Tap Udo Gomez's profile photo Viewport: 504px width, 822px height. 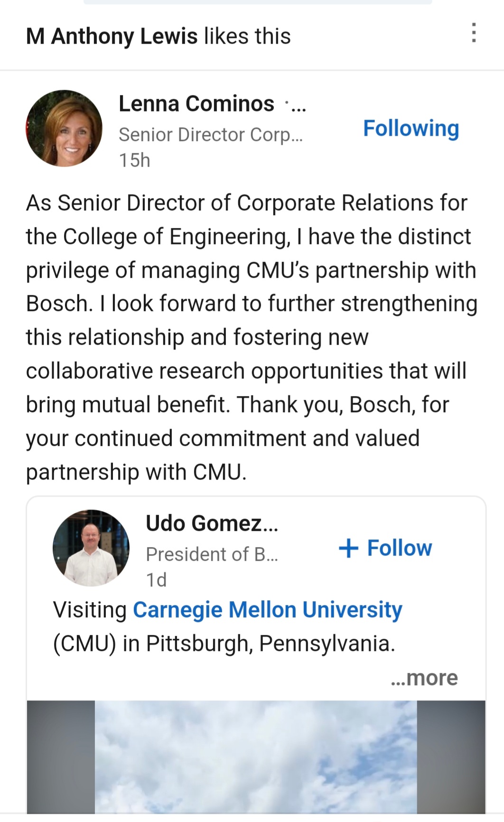click(x=91, y=548)
